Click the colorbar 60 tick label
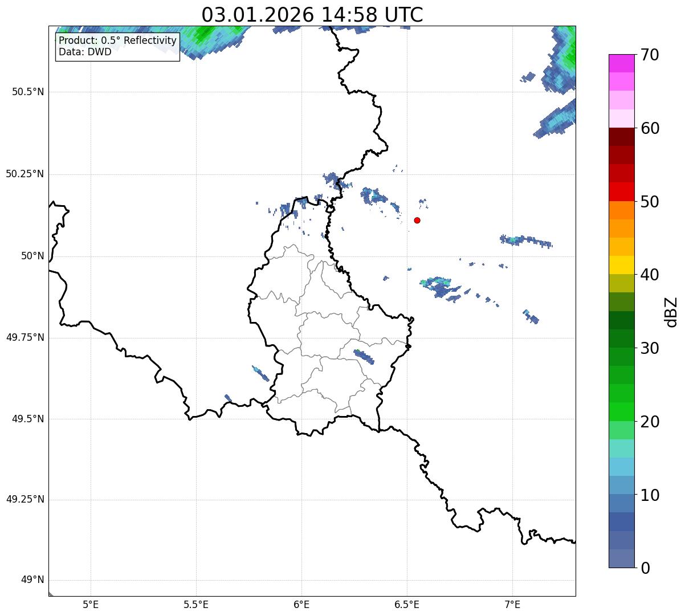This screenshot has height=616, width=685. (x=650, y=129)
